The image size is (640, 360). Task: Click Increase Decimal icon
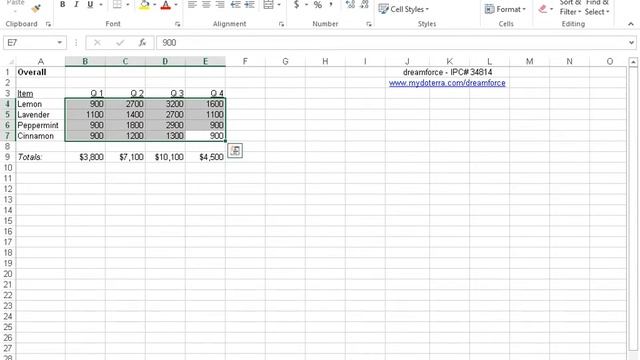click(350, 4)
